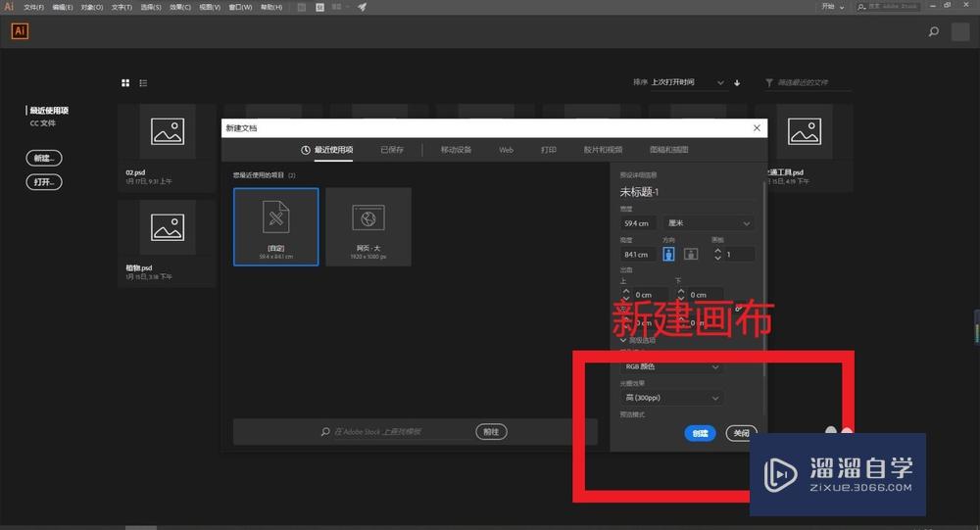
Task: Choose landscape orientation
Action: pyautogui.click(x=691, y=254)
